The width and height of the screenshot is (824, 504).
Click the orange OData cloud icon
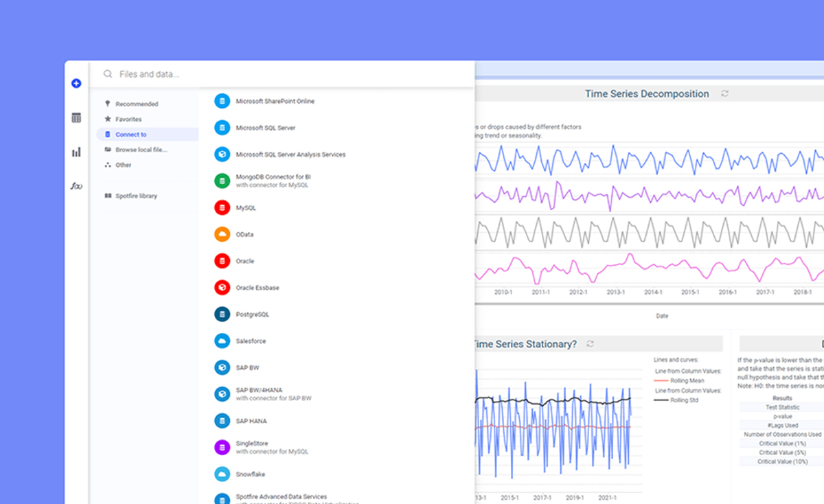tap(221, 234)
